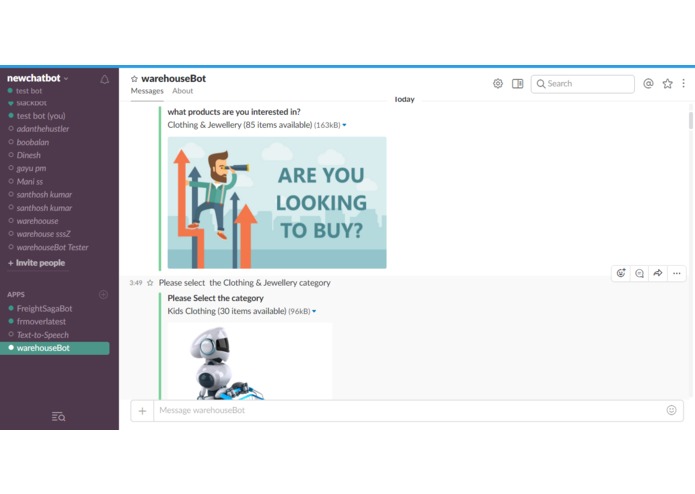Open the frmoverlatest app
The height and width of the screenshot is (494, 695).
[41, 322]
